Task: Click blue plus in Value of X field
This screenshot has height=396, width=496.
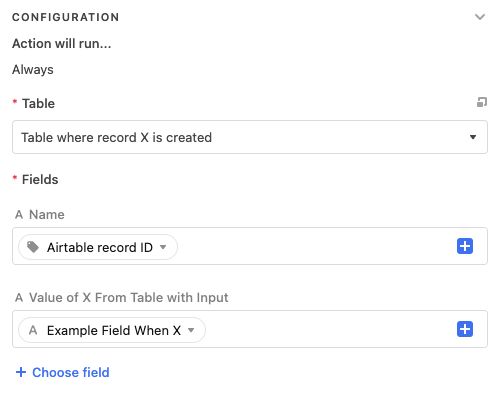Action: pyautogui.click(x=465, y=329)
